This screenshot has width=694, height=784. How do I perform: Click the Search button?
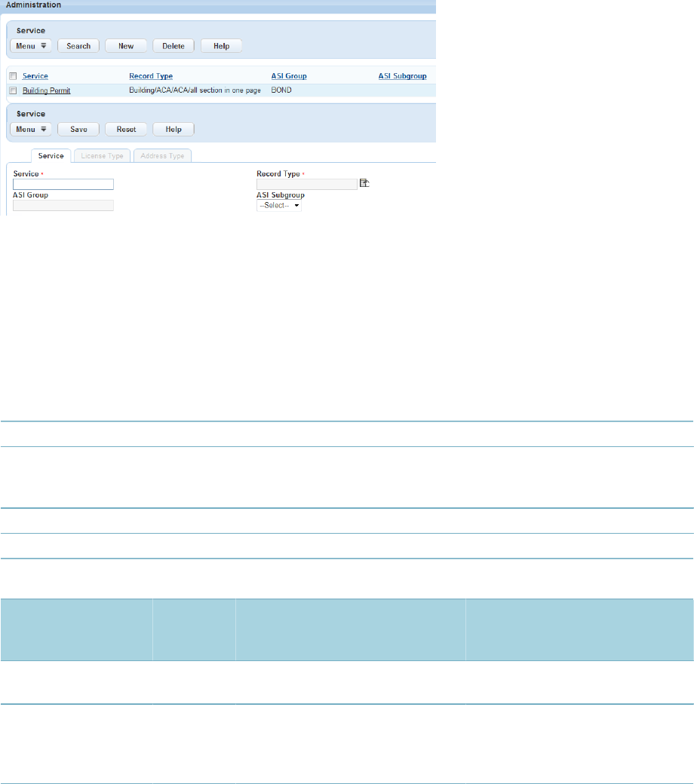[78, 46]
